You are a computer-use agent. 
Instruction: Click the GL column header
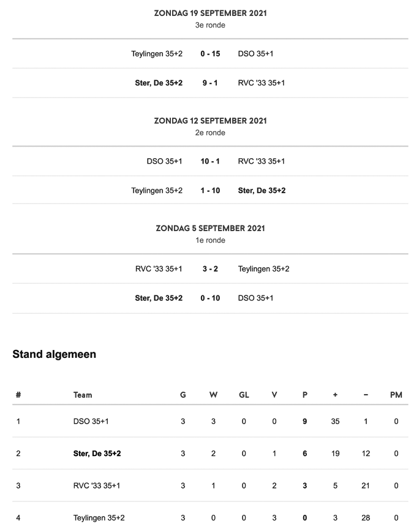(244, 395)
